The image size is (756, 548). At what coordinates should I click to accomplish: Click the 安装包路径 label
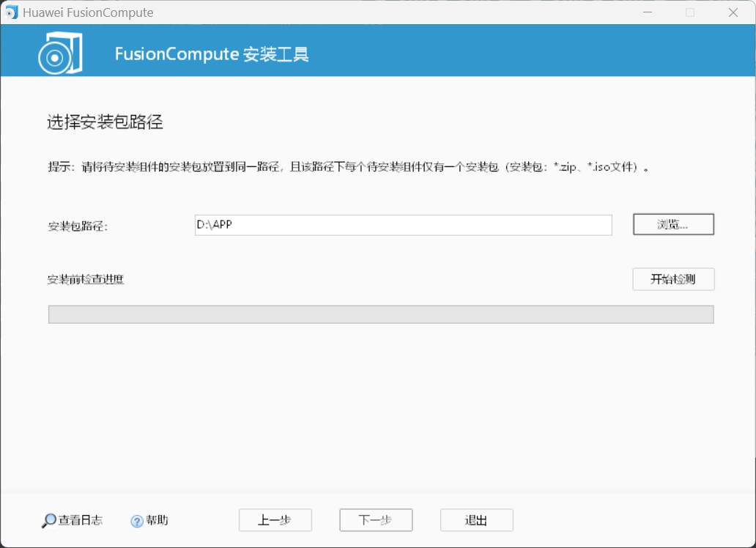pyautogui.click(x=78, y=226)
